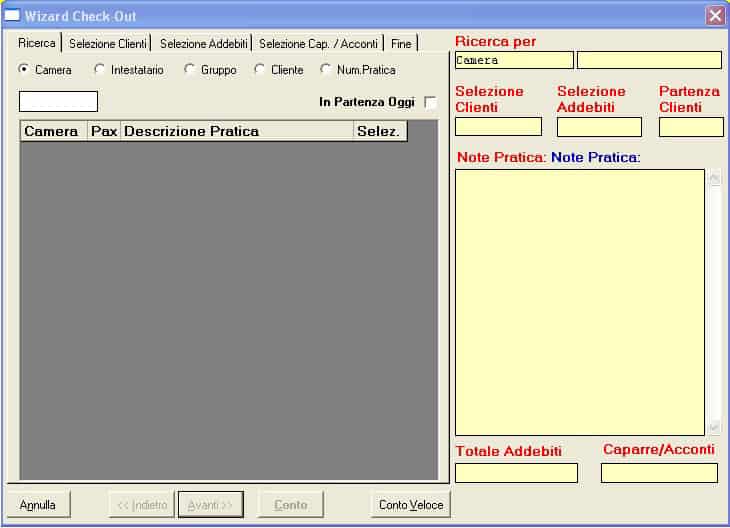Select the Cliente radio option
The height and width of the screenshot is (528, 730).
[259, 69]
